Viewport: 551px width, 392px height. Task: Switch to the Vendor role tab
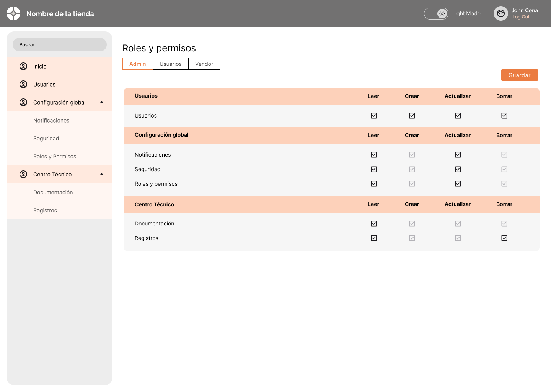204,64
